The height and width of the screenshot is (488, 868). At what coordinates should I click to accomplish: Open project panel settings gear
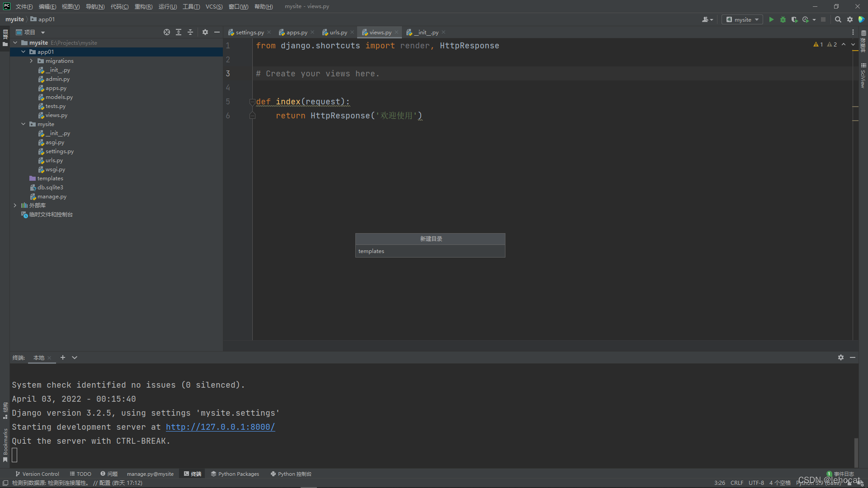[x=205, y=32]
